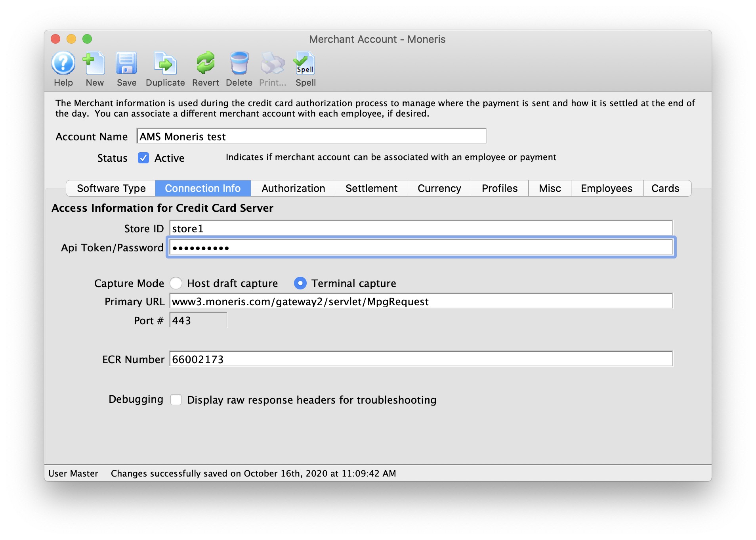Open the Connection Info tab
The image size is (756, 540).
[x=203, y=188]
